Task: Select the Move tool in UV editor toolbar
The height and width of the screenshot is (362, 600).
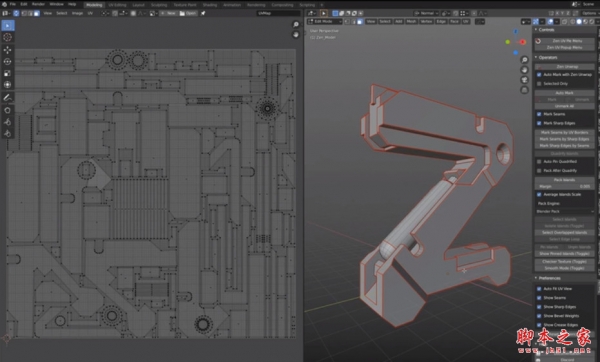Action: point(8,50)
